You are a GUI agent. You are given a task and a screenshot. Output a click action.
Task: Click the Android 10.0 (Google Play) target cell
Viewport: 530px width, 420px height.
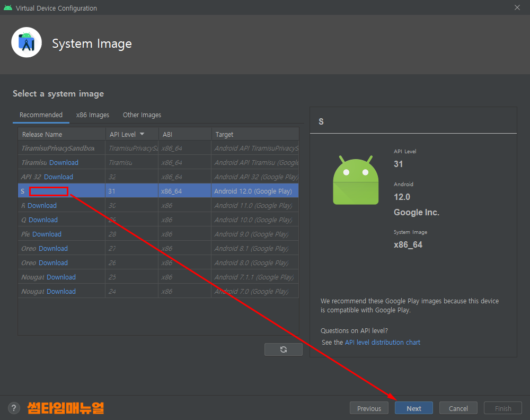pyautogui.click(x=255, y=220)
